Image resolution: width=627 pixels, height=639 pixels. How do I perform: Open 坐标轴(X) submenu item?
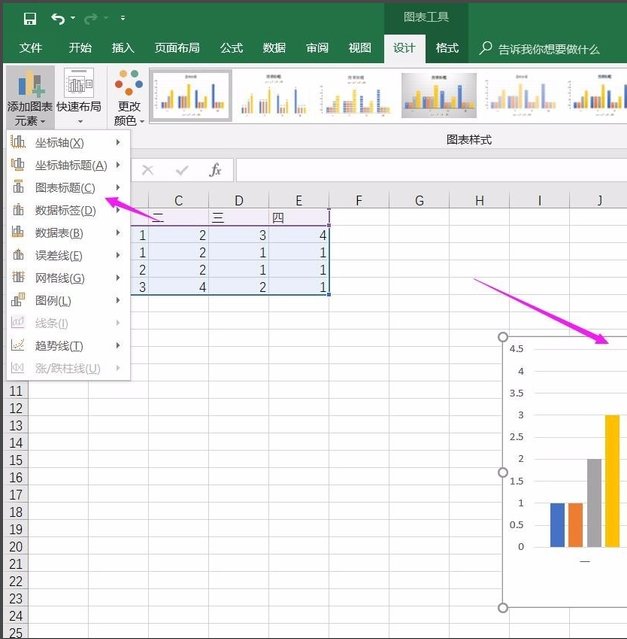(x=68, y=143)
